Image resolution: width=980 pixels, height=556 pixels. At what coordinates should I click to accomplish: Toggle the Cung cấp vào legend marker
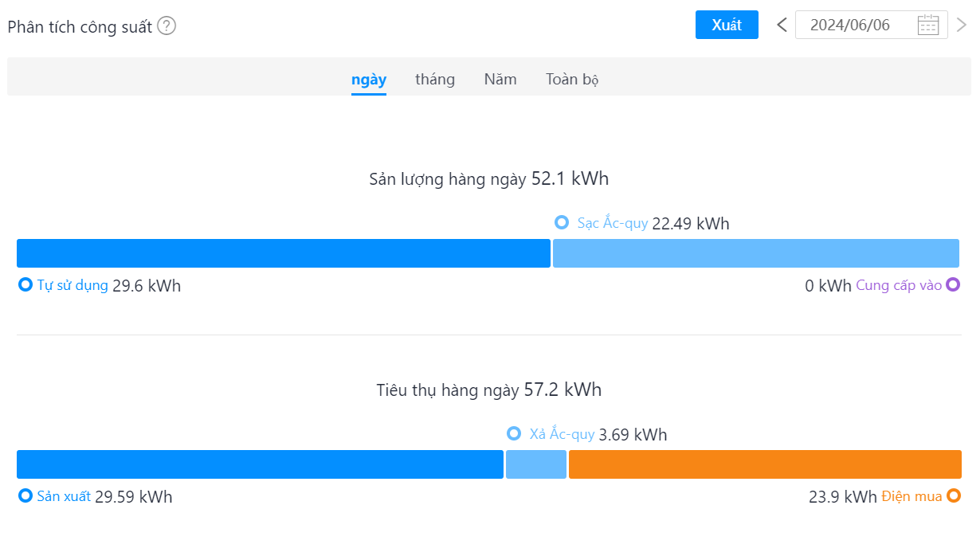953,284
